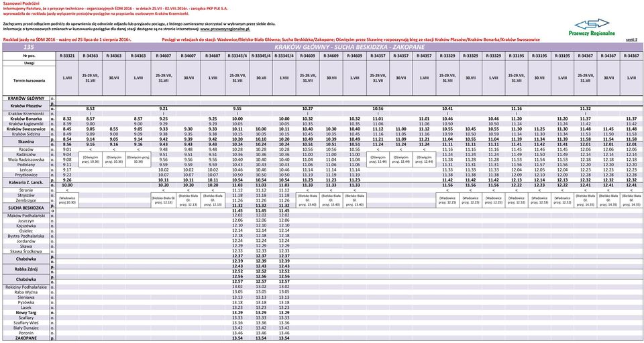The height and width of the screenshot is (343, 644).
Task: Select the 9.21 departure in Kraków Płaszów row
Action: 163,109
